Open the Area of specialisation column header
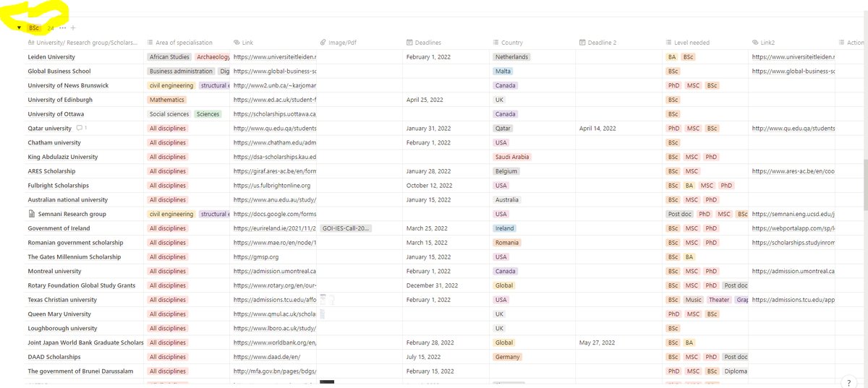Image resolution: width=868 pixels, height=388 pixels. coord(180,43)
